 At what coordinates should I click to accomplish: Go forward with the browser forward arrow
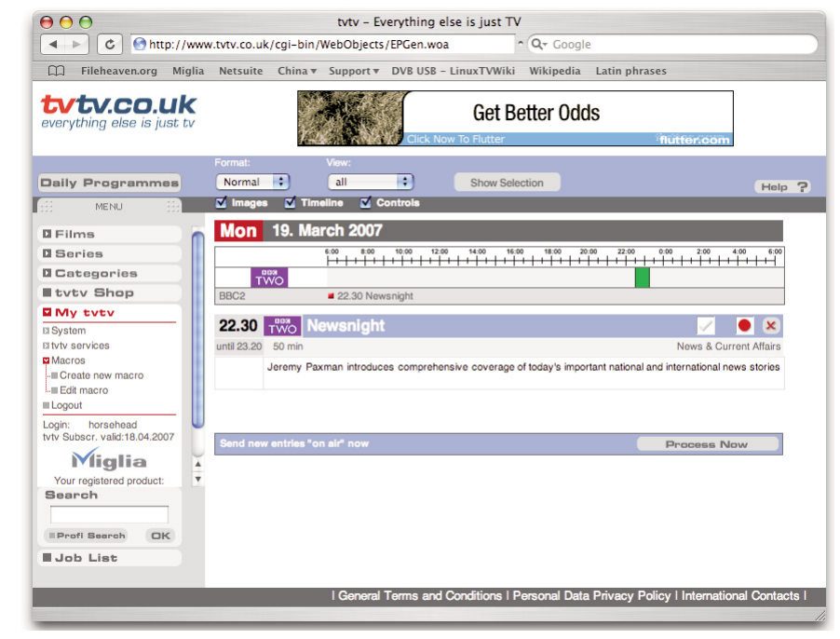pos(76,45)
